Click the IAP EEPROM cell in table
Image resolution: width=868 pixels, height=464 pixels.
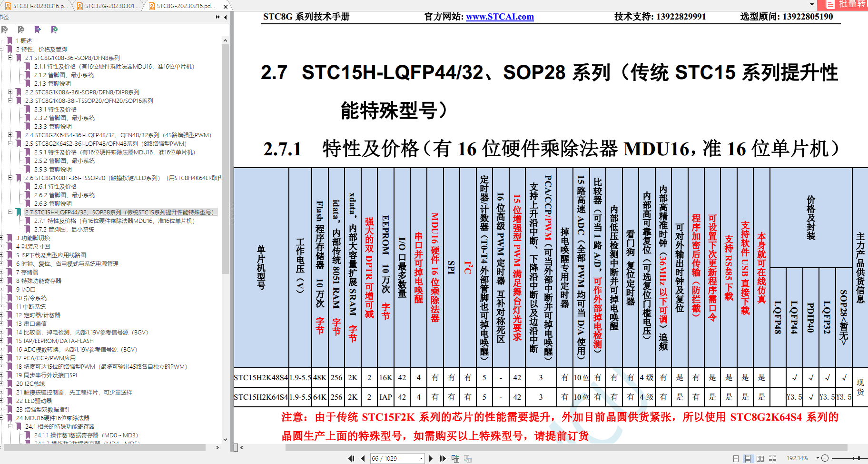(x=385, y=397)
